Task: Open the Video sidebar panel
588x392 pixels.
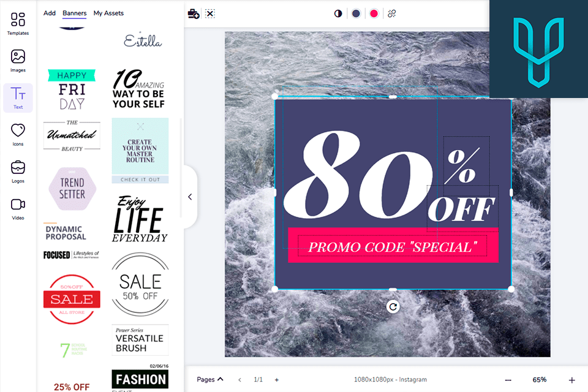Action: pos(18,209)
